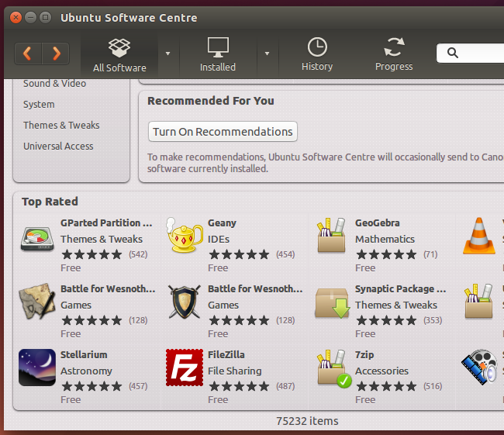Open the GeoGebra app title

378,223
